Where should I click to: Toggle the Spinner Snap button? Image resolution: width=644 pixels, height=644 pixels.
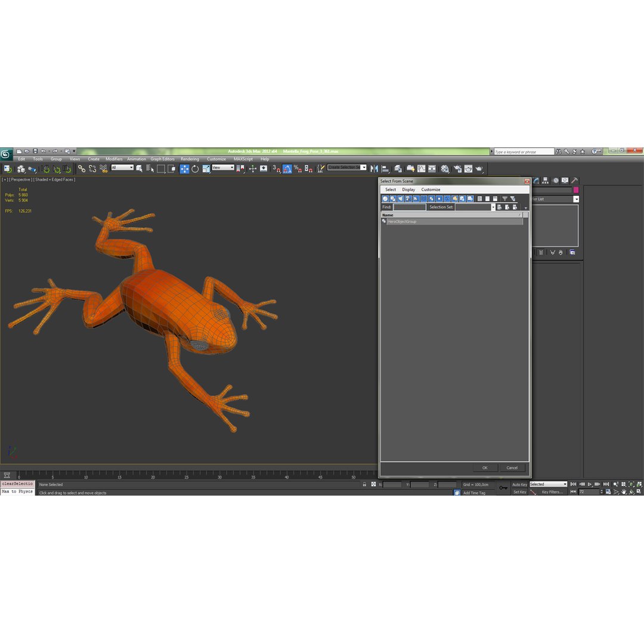[x=308, y=169]
